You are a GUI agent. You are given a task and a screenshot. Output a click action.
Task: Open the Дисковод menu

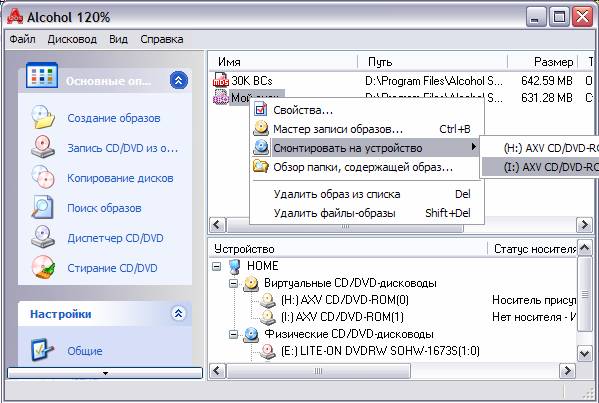click(72, 39)
